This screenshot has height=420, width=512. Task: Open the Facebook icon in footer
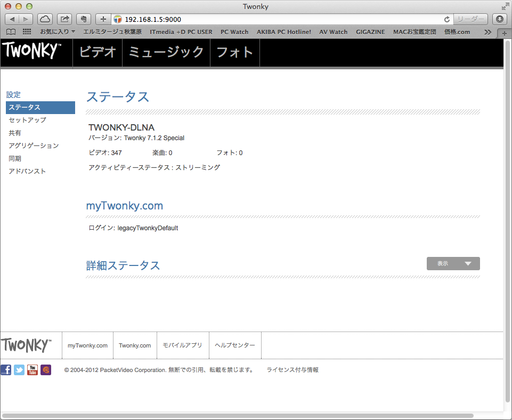pos(6,370)
